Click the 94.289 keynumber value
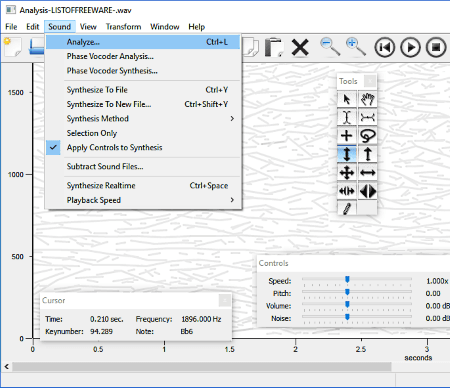 point(101,331)
